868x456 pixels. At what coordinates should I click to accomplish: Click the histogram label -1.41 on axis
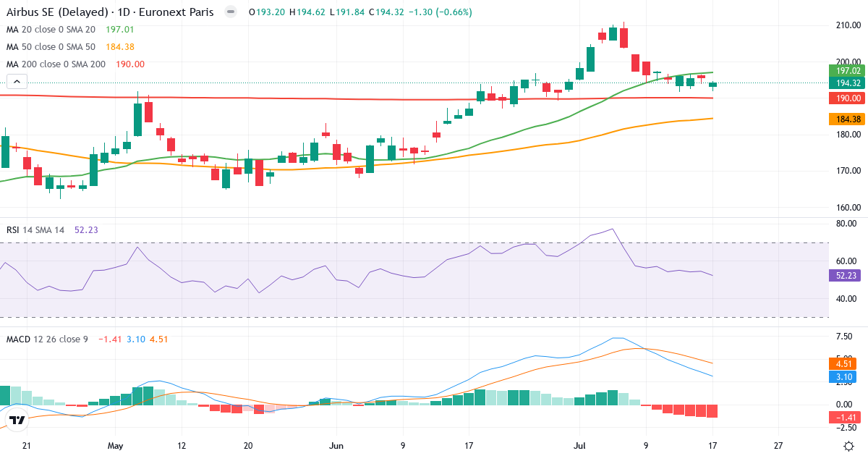(846, 417)
